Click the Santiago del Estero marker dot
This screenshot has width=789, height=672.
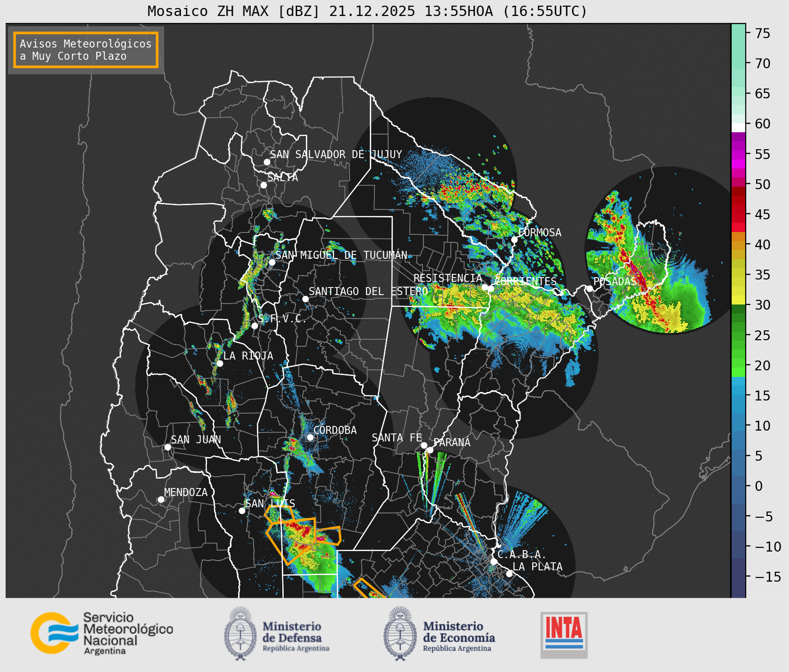(x=305, y=299)
